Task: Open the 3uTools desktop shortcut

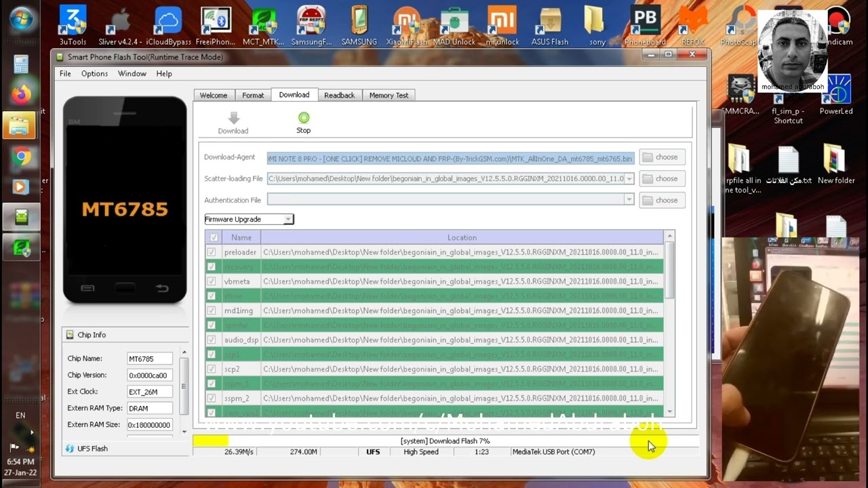Action: [x=73, y=25]
